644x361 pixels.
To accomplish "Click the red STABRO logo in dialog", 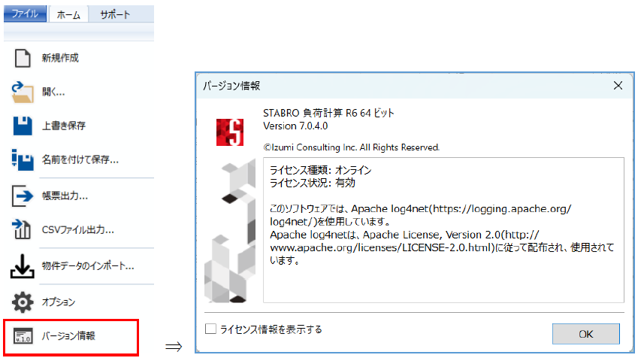I will [x=228, y=132].
